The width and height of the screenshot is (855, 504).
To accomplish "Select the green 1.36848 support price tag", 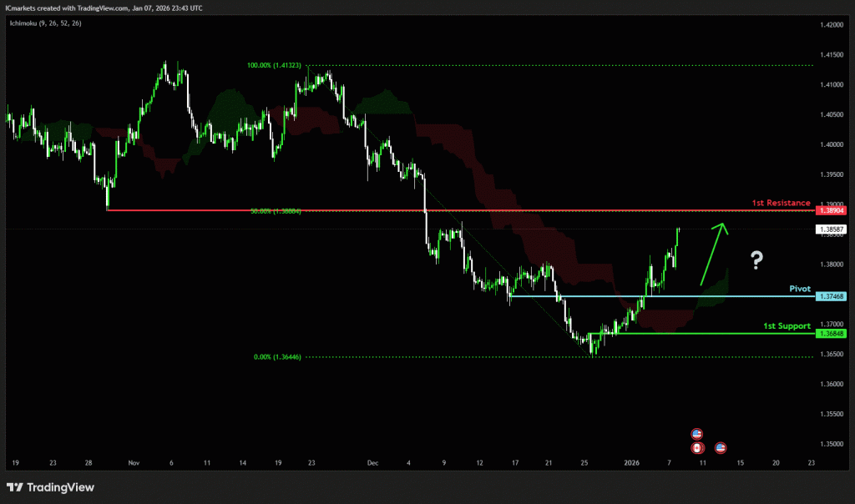I will [832, 333].
